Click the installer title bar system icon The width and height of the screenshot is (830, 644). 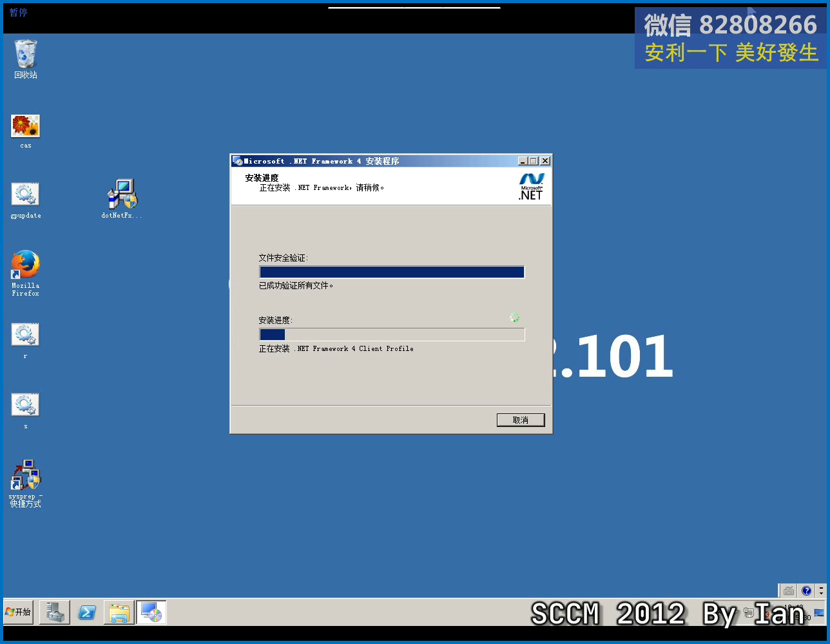(238, 161)
